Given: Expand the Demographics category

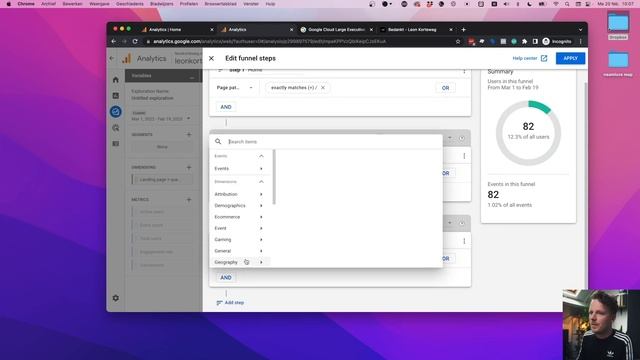Looking at the screenshot, I should click(239, 206).
